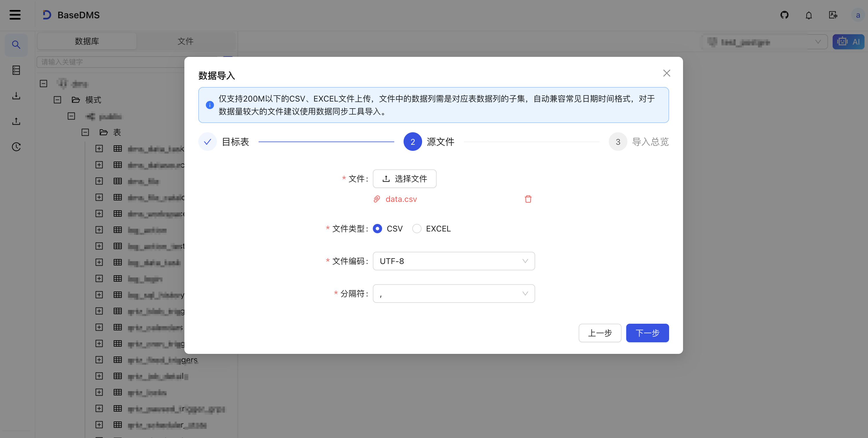The width and height of the screenshot is (868, 438).
Task: Toggle the hamburger menu icon
Action: click(x=15, y=15)
